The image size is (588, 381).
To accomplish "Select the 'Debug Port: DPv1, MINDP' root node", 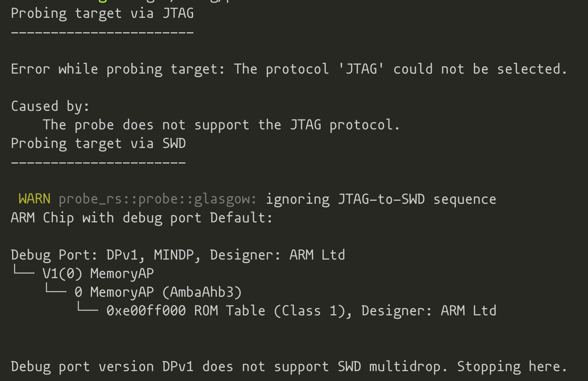I will point(178,255).
